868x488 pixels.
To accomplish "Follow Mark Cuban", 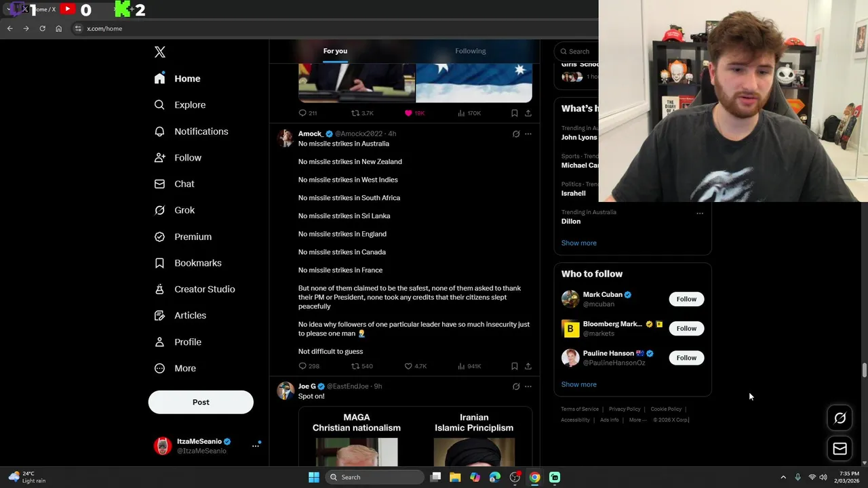I will (686, 299).
